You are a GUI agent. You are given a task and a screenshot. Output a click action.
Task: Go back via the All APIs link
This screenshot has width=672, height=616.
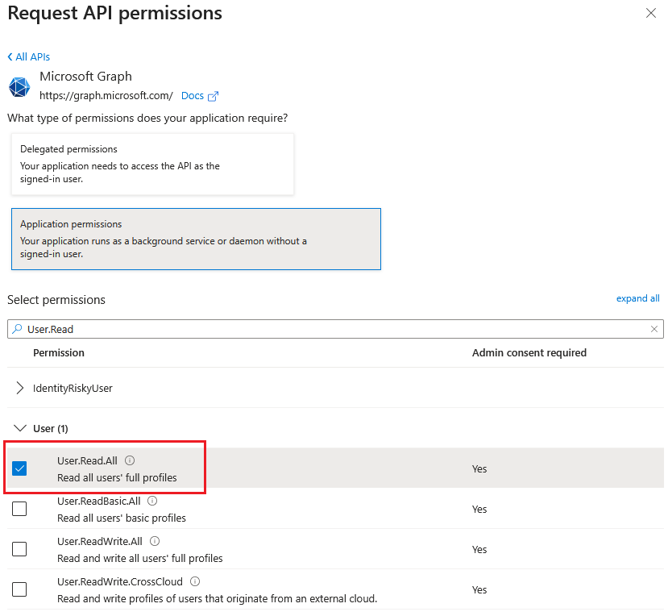(29, 56)
